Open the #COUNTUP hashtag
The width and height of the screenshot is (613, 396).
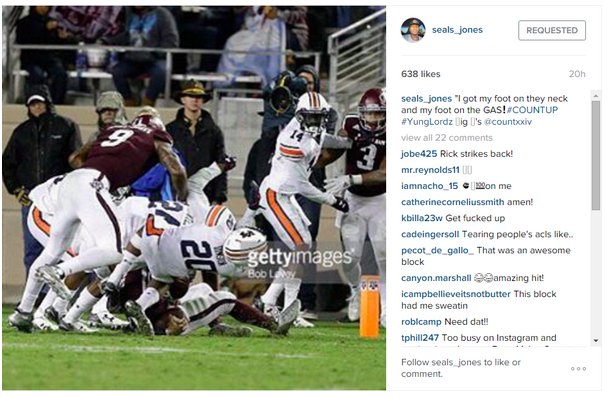click(x=532, y=110)
